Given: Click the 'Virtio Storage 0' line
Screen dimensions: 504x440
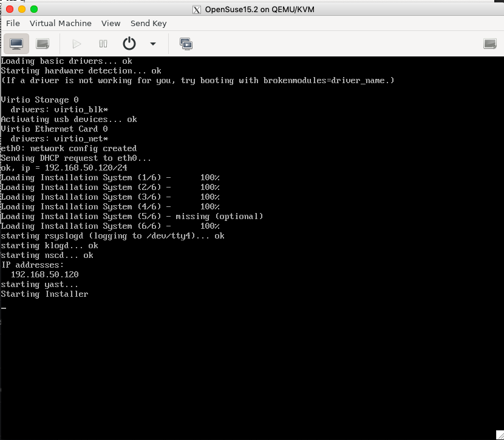Looking at the screenshot, I should point(40,100).
